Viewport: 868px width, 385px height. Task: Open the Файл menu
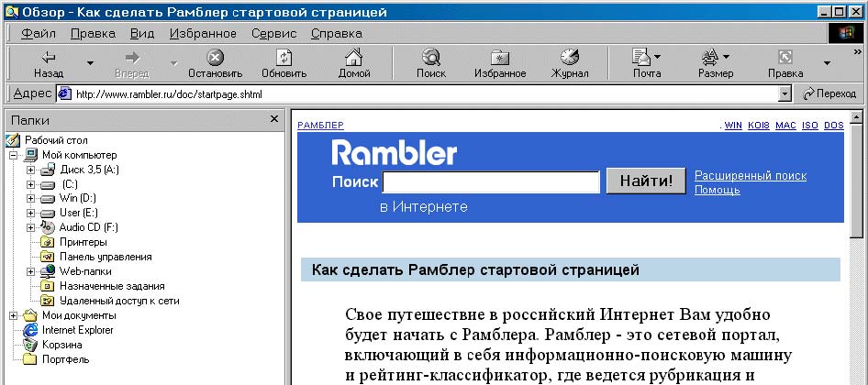pyautogui.click(x=39, y=34)
